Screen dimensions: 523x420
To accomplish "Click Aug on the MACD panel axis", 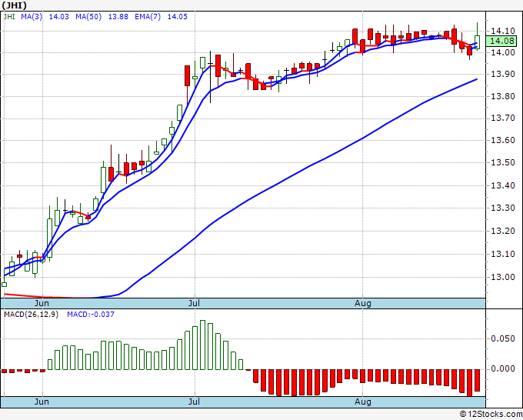I will [362, 402].
